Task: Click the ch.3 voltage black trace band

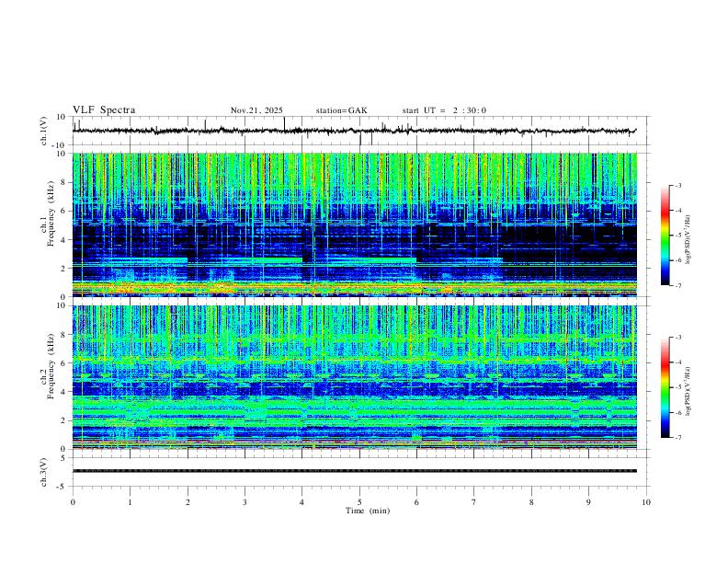Action: [354, 471]
